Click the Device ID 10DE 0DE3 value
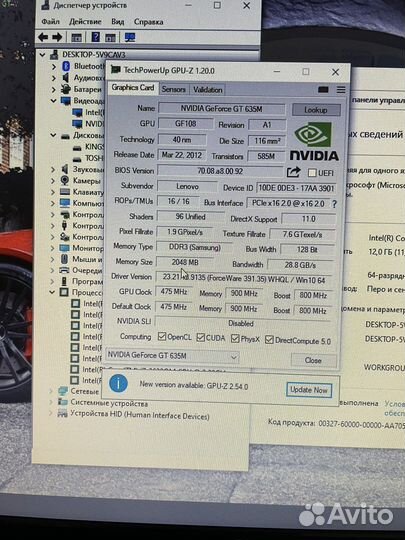Screen dimensions: 405x540 click(296, 188)
